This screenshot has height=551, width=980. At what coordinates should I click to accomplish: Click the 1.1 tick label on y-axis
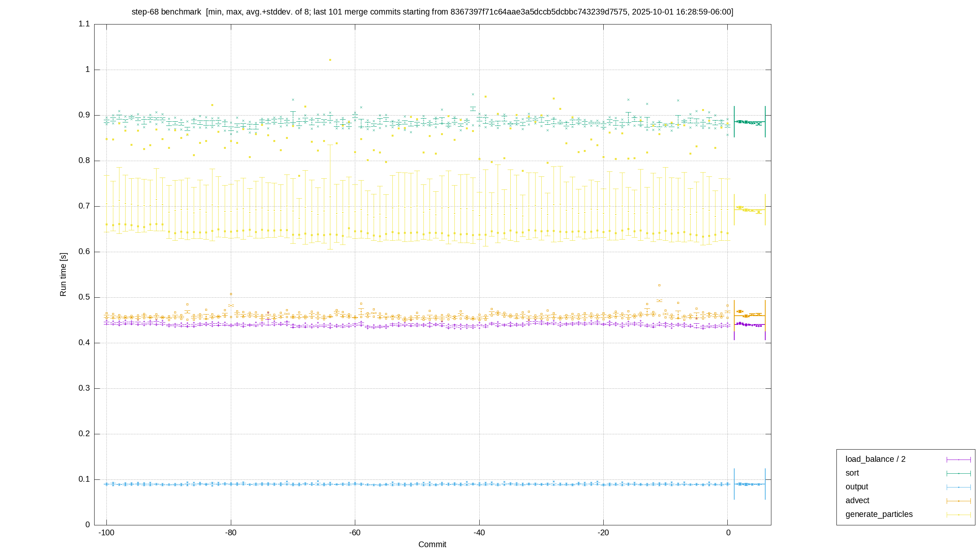coord(84,24)
